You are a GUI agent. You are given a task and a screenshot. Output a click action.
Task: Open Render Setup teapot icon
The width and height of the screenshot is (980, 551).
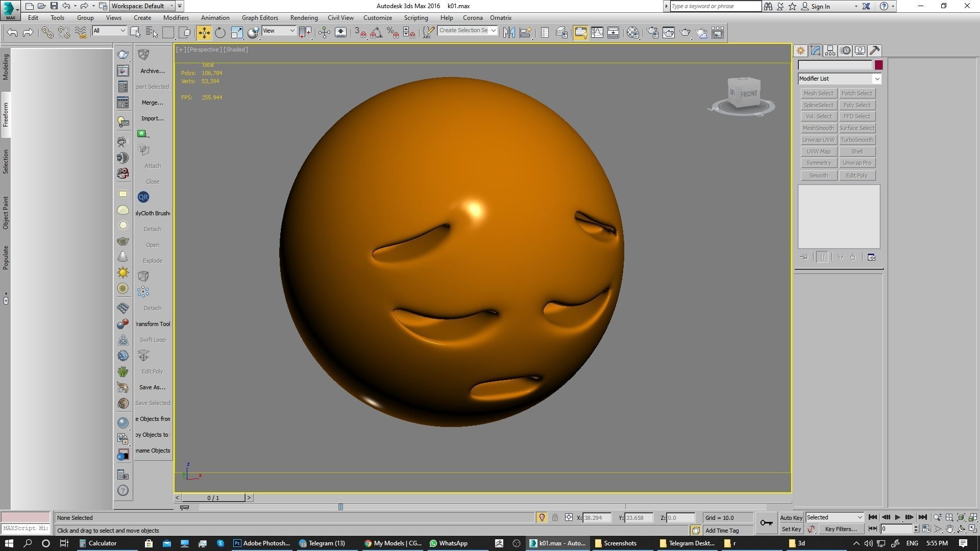(652, 33)
